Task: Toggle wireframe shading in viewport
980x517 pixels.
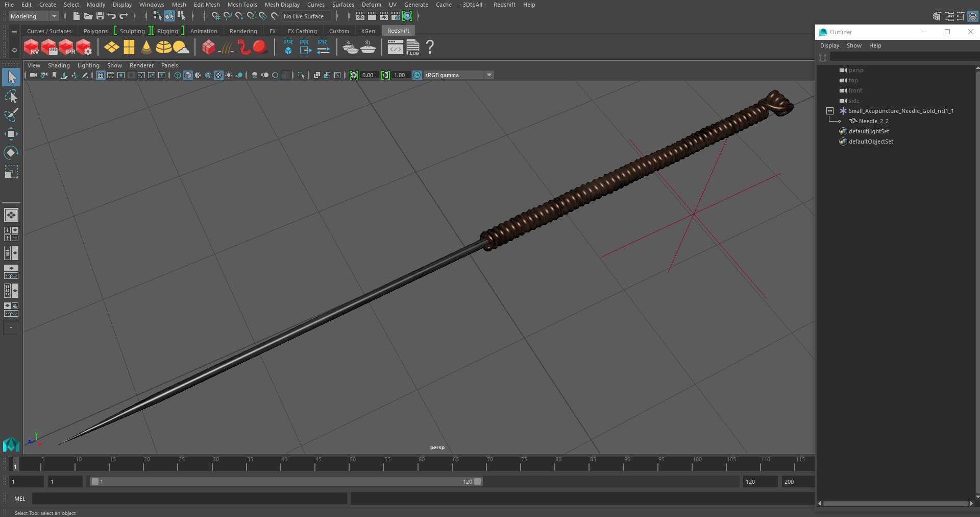Action: coord(178,75)
